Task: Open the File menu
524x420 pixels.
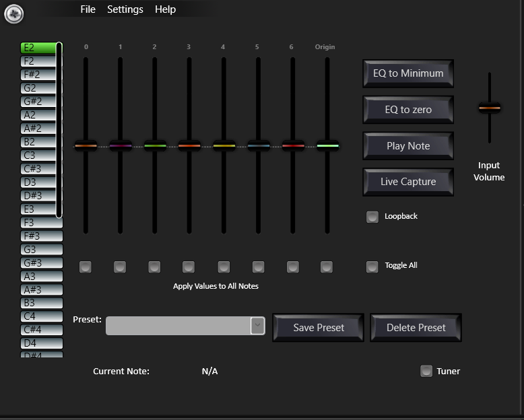Action: [88, 9]
